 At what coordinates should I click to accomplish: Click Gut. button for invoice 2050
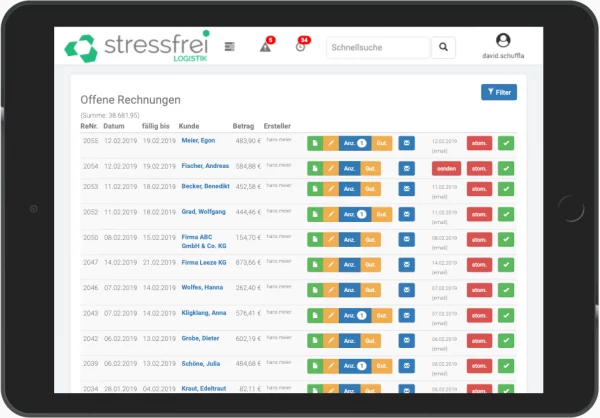(x=370, y=240)
